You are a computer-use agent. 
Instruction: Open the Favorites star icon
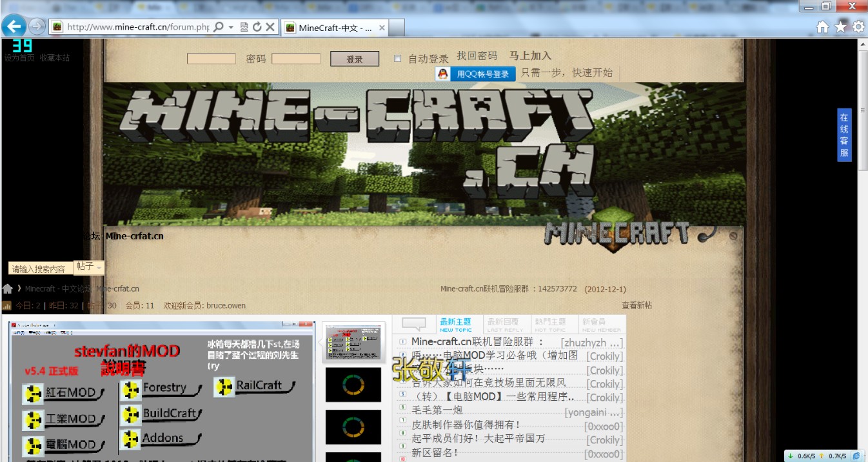coord(841,27)
